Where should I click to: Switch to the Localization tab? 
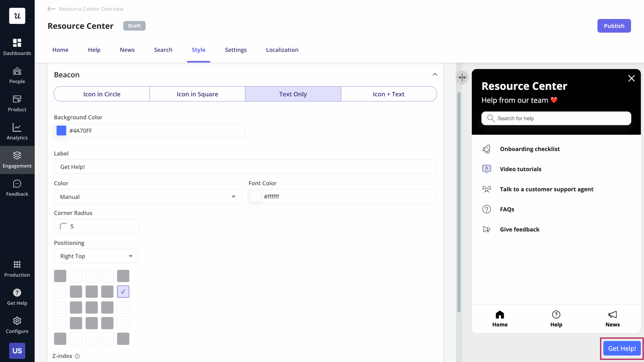pos(282,50)
